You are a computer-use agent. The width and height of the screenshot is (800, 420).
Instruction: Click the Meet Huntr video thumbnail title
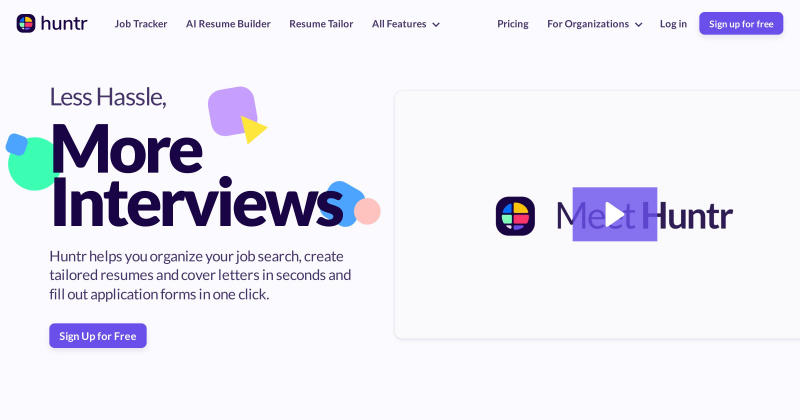click(644, 216)
